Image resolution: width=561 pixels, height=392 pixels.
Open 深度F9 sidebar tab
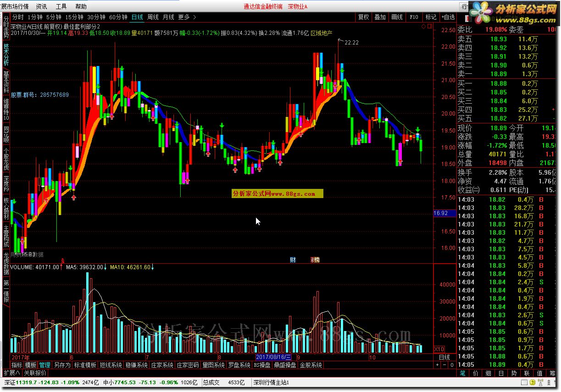pyautogui.click(x=6, y=183)
